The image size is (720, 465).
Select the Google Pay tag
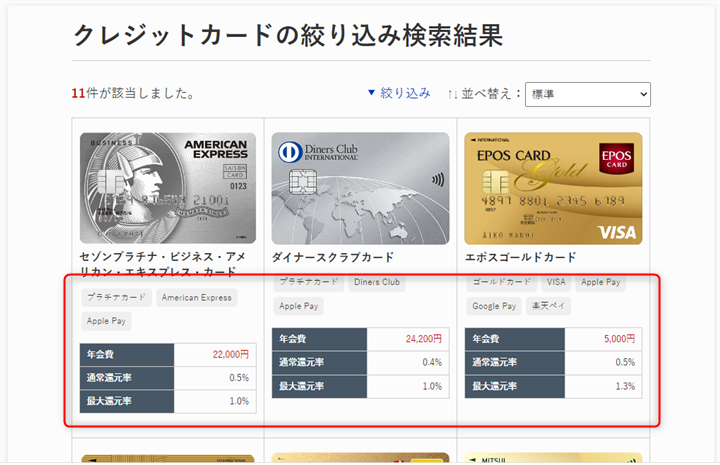click(x=494, y=306)
